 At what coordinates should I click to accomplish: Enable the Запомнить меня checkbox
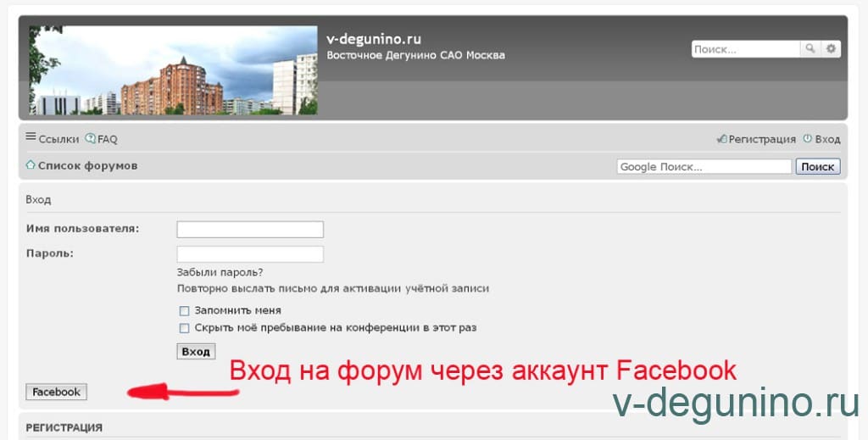point(184,311)
